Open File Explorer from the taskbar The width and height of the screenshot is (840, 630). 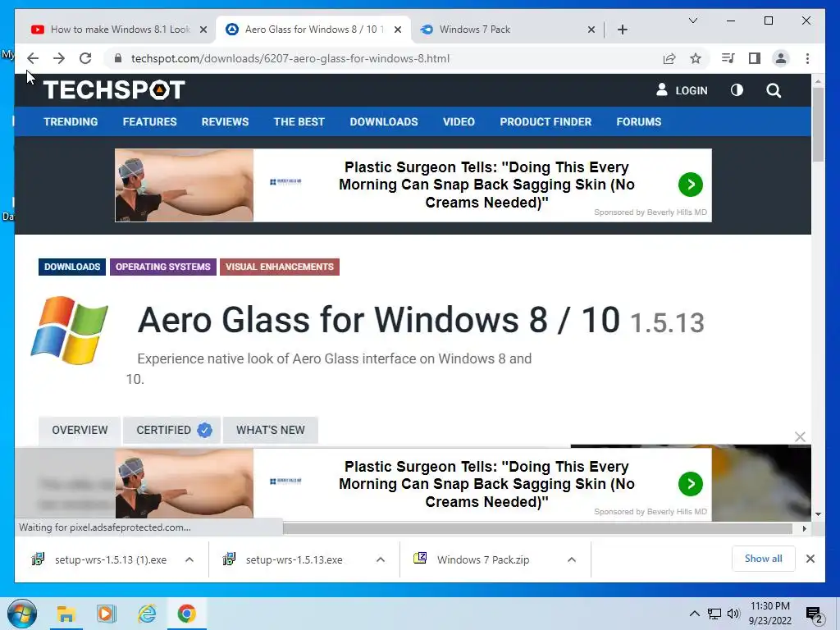(66, 614)
